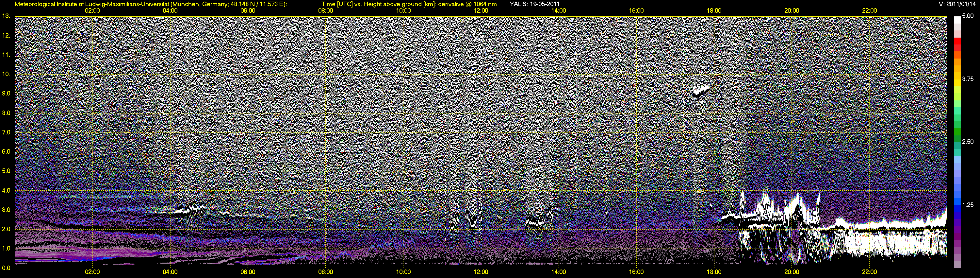Click the 06:00 label on the bottom time axis

tap(248, 272)
